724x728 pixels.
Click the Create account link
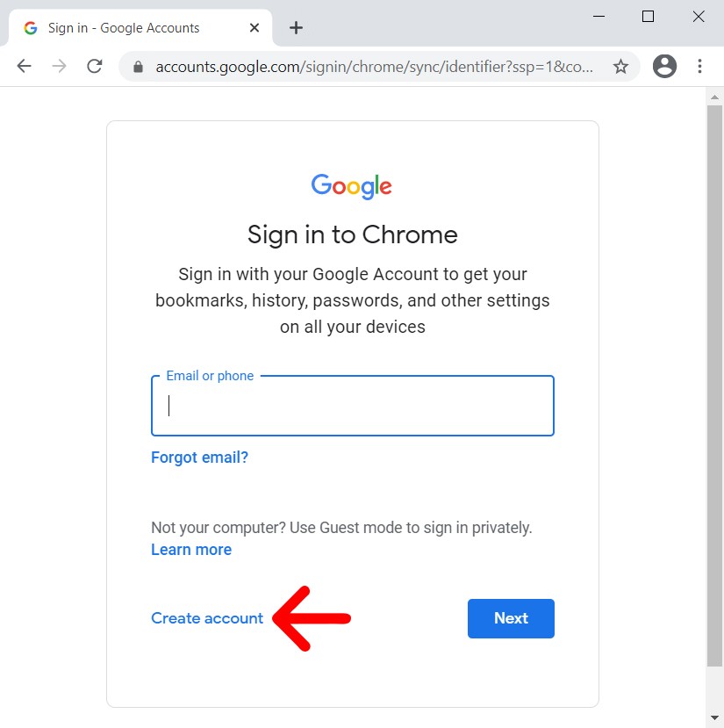click(207, 618)
